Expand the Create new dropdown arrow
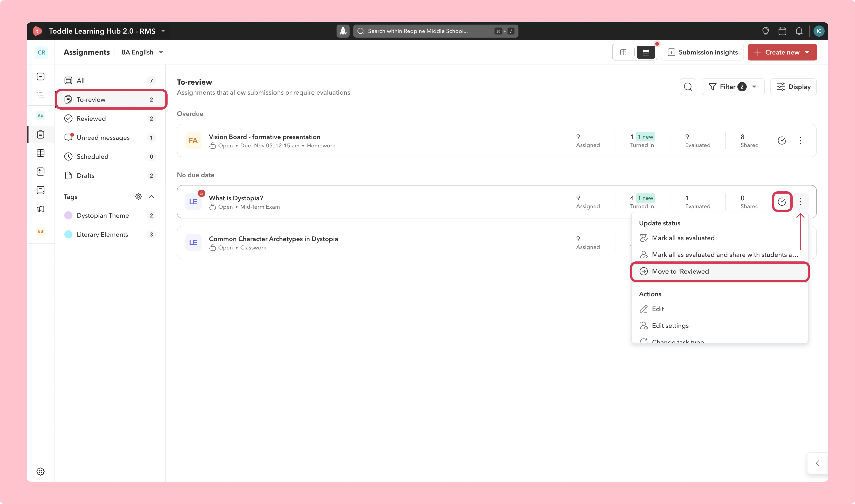This screenshot has height=504, width=855. pyautogui.click(x=807, y=52)
